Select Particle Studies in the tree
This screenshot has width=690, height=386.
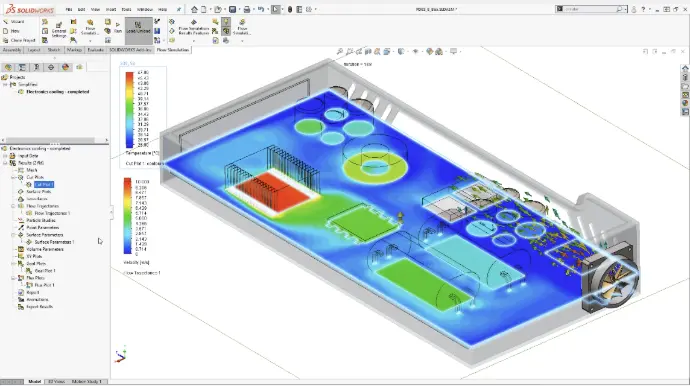click(x=41, y=221)
